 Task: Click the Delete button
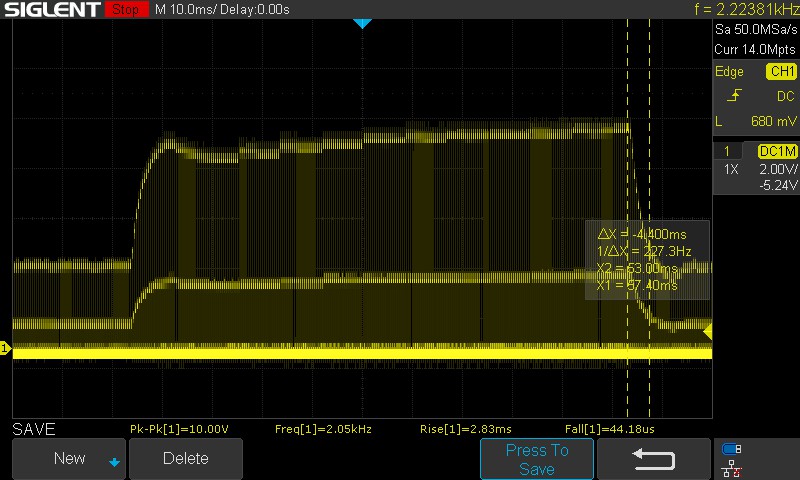click(186, 458)
